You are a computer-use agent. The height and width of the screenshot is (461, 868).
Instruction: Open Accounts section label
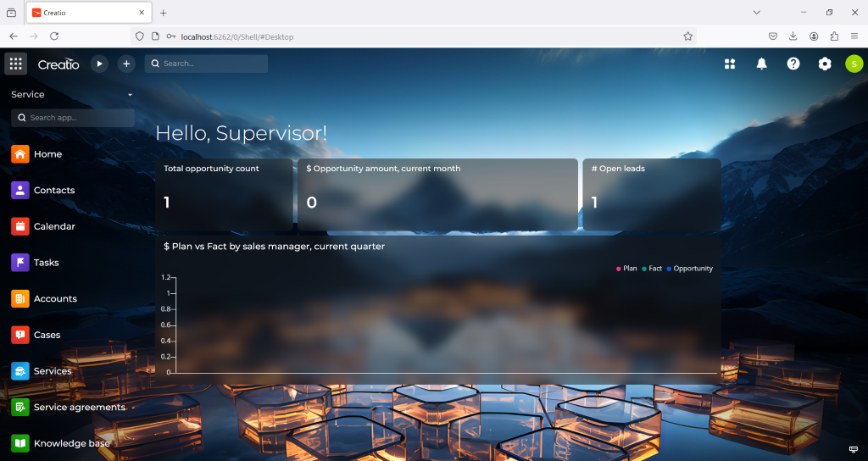(55, 299)
